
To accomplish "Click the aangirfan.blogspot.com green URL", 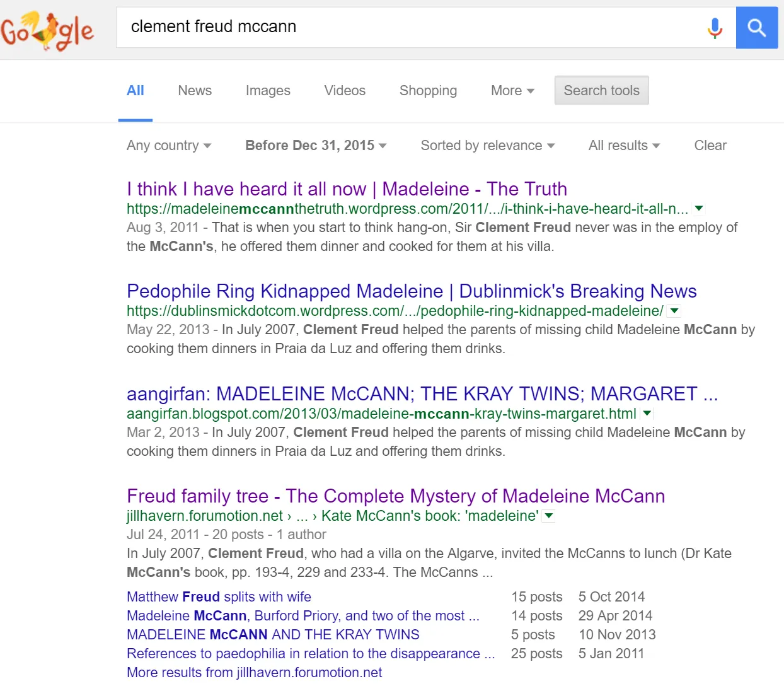I will [x=381, y=414].
